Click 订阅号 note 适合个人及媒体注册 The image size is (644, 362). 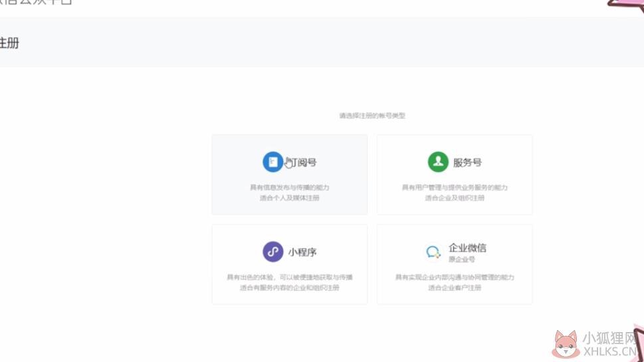(290, 198)
